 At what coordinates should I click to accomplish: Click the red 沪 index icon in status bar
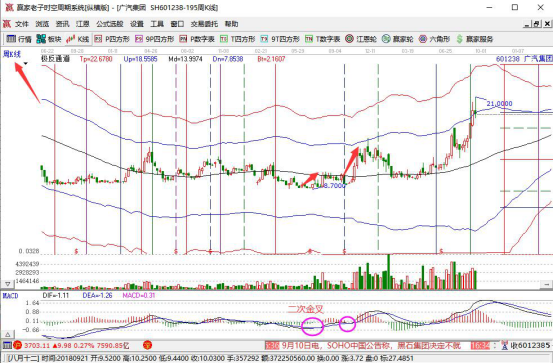(x=18, y=345)
